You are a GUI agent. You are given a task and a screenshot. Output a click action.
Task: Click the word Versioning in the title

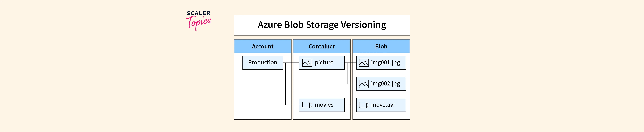pos(364,25)
